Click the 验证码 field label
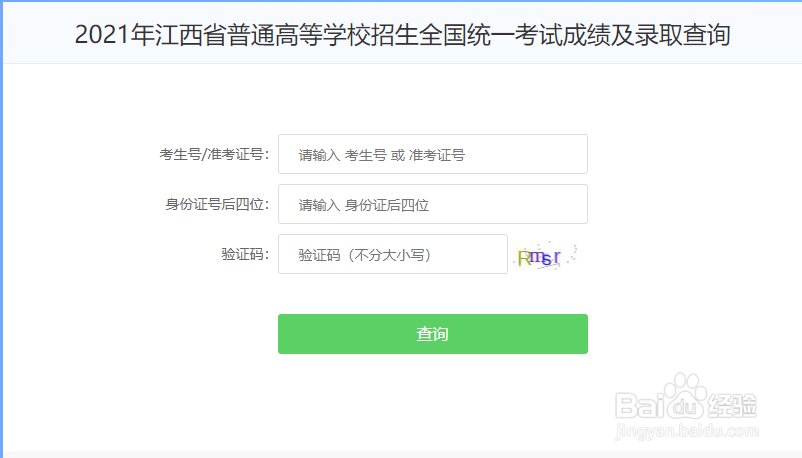 (245, 254)
